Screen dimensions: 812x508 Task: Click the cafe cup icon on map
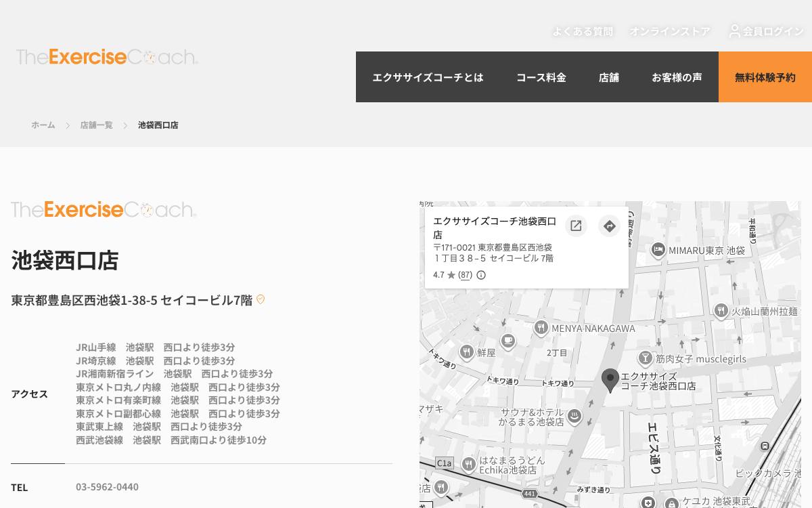coord(508,341)
